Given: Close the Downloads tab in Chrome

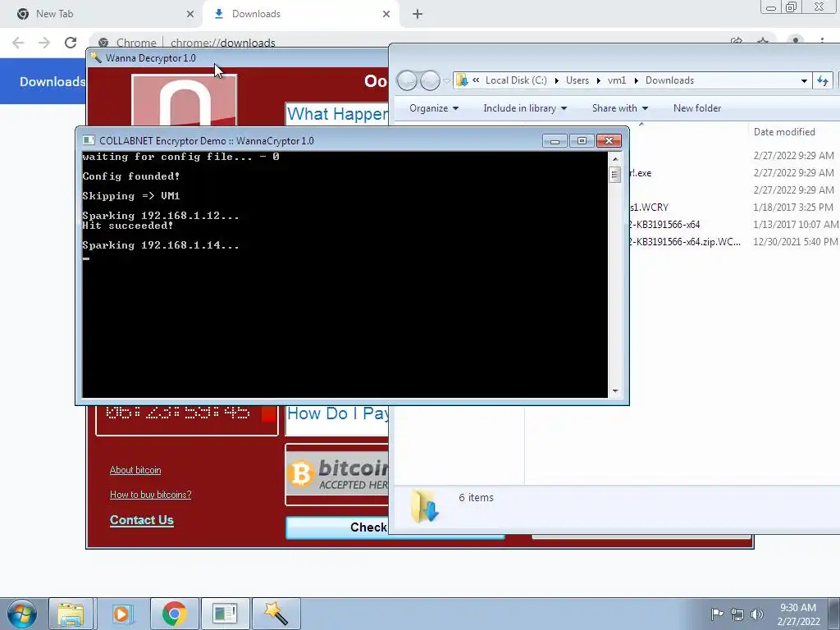Looking at the screenshot, I should (386, 15).
